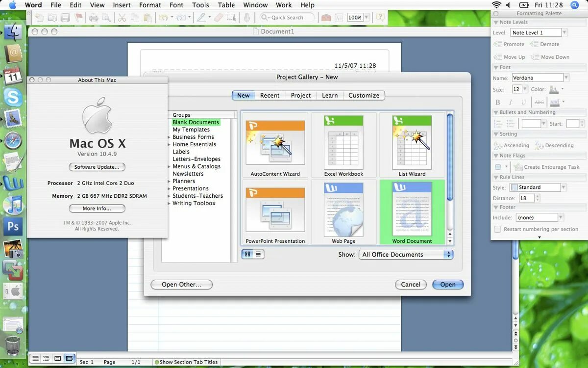Open the Table menu

click(226, 5)
